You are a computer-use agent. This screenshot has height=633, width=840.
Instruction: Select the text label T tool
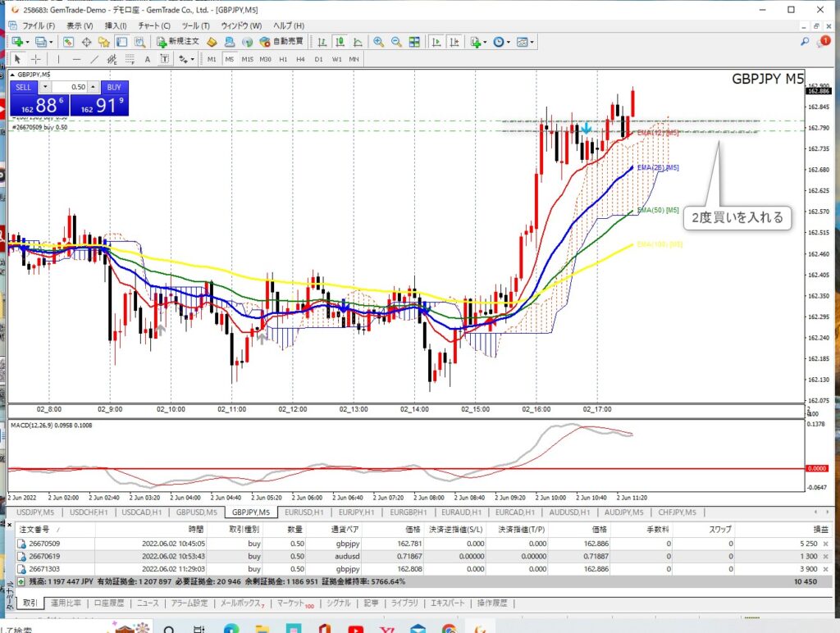coord(164,59)
